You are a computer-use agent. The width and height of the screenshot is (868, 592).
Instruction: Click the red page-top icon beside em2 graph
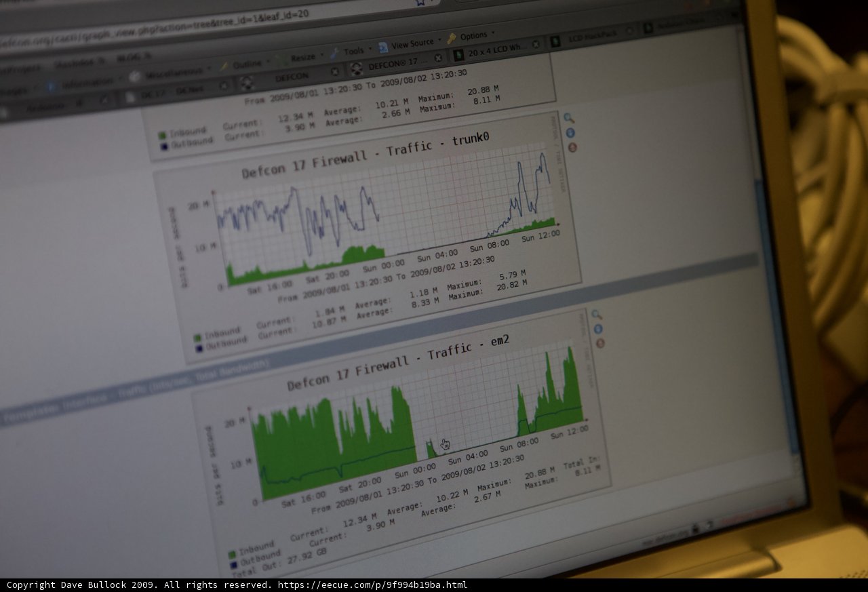tap(600, 344)
